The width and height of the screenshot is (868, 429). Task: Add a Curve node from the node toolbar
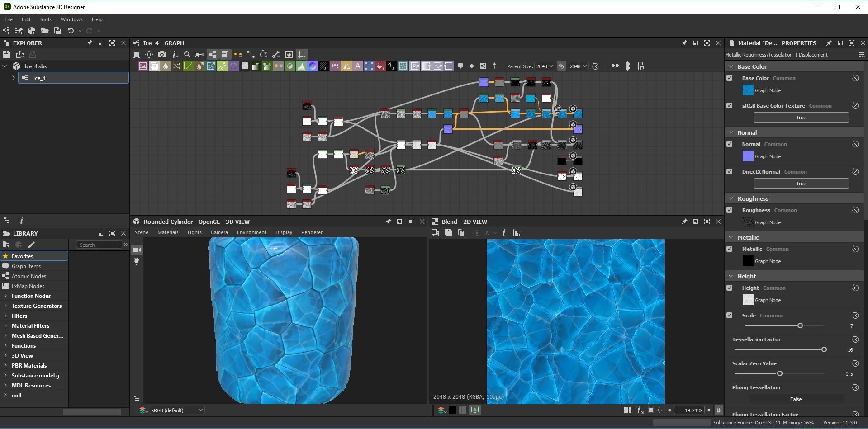point(188,66)
